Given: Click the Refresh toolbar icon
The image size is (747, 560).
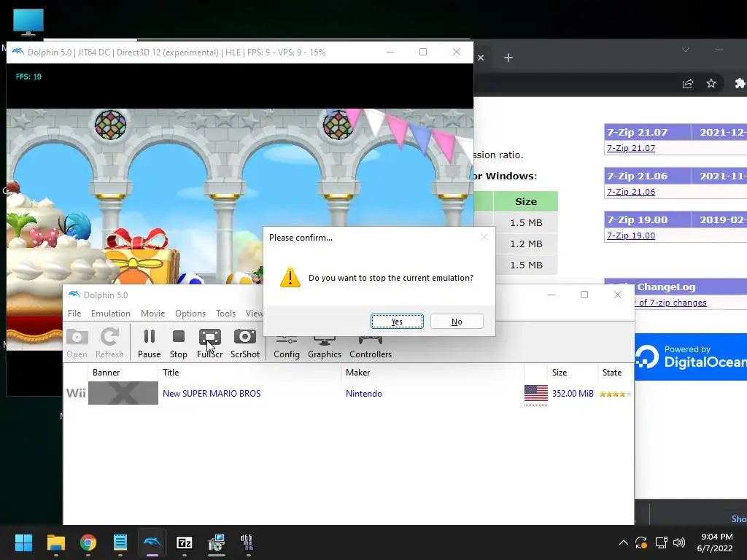Looking at the screenshot, I should [x=109, y=343].
